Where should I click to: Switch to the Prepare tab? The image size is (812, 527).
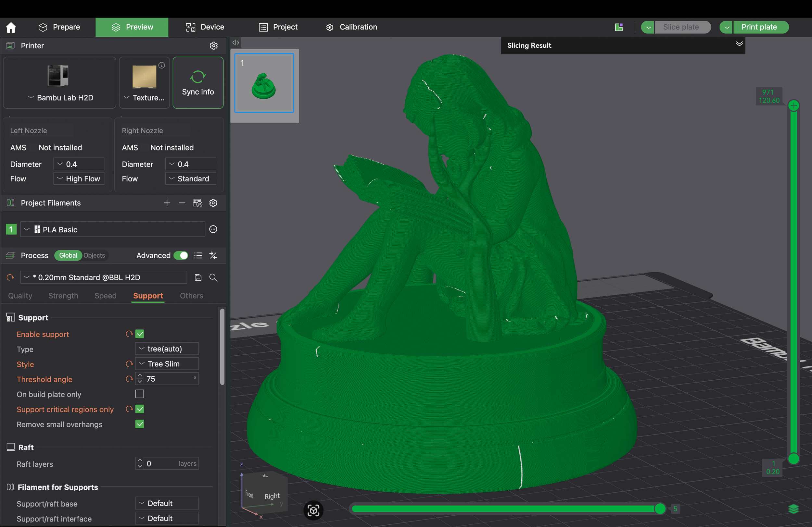[59, 27]
